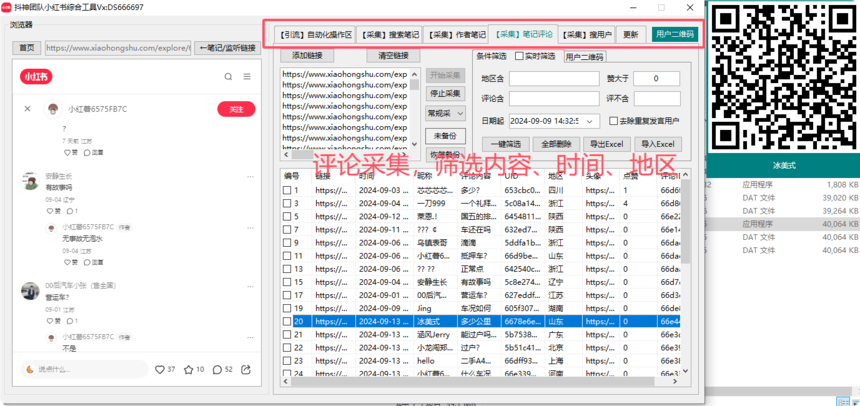Image resolution: width=860 pixels, height=406 pixels.
Task: Click the star icon with 10 favorites
Action: click(x=189, y=370)
